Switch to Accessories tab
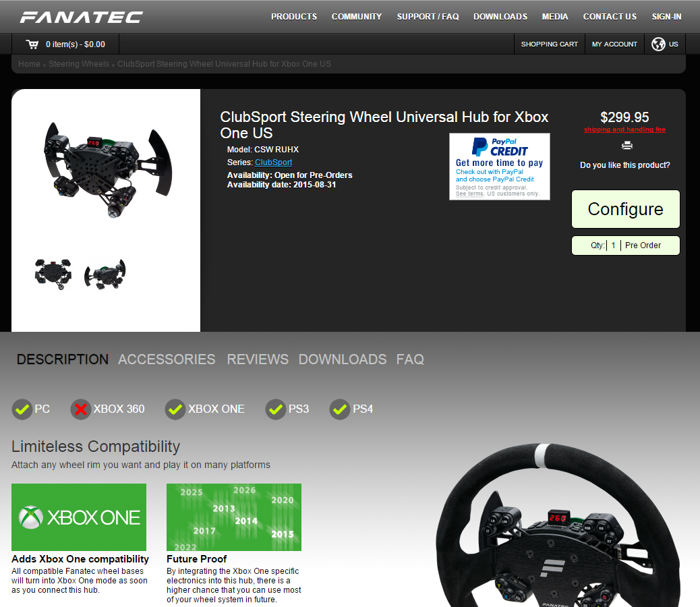This screenshot has height=607, width=700. coord(167,359)
